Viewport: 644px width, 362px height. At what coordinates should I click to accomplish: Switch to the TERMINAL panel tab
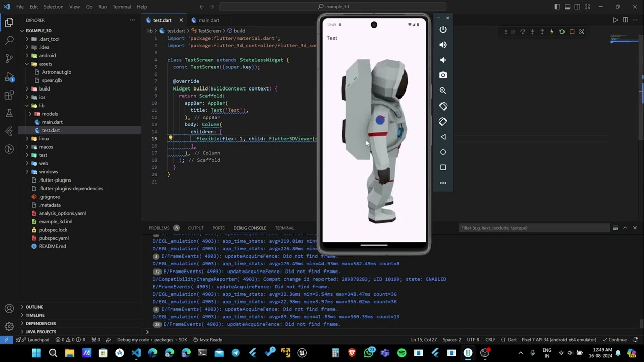(284, 228)
